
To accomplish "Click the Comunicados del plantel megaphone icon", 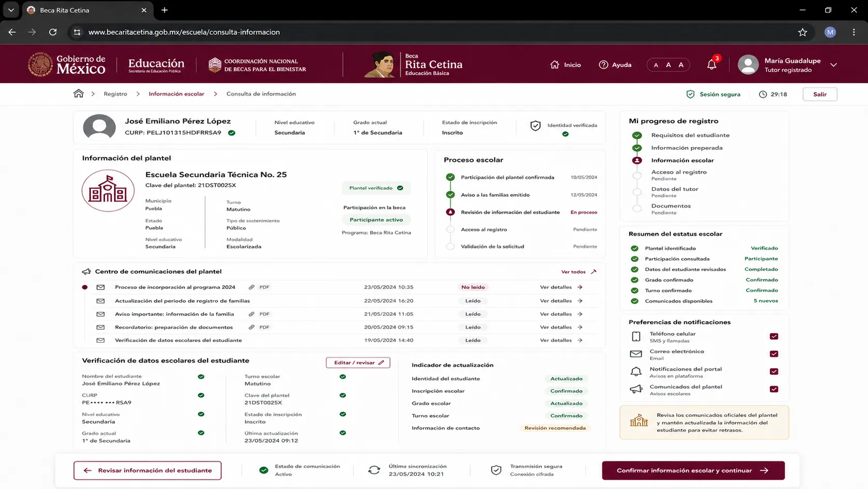I will 636,389.
